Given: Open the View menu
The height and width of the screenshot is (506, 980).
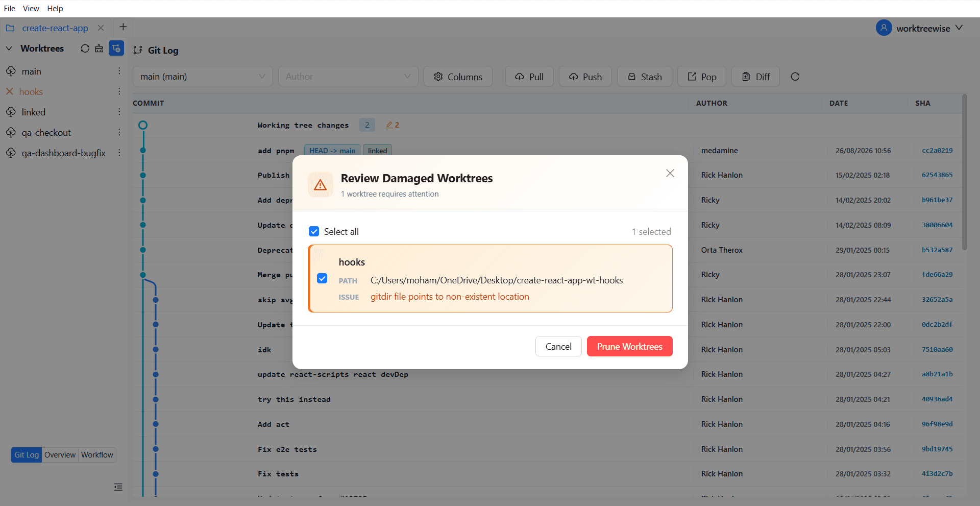Looking at the screenshot, I should tap(31, 9).
